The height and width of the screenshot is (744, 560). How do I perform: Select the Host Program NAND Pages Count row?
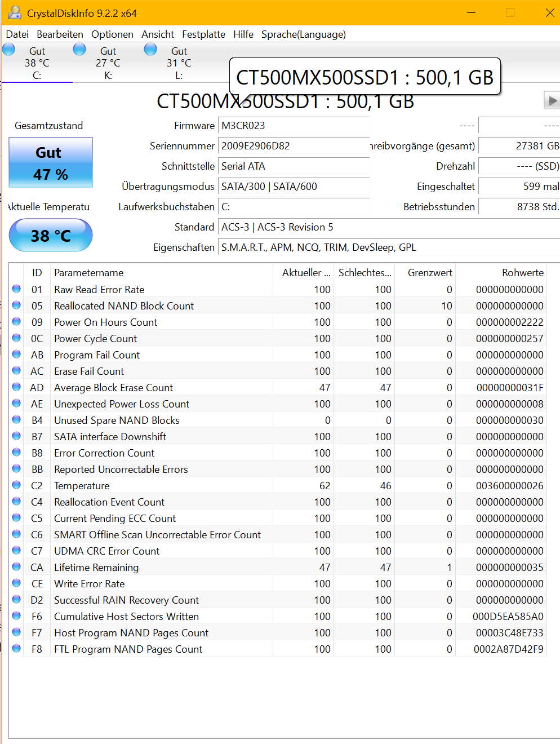tap(278, 632)
